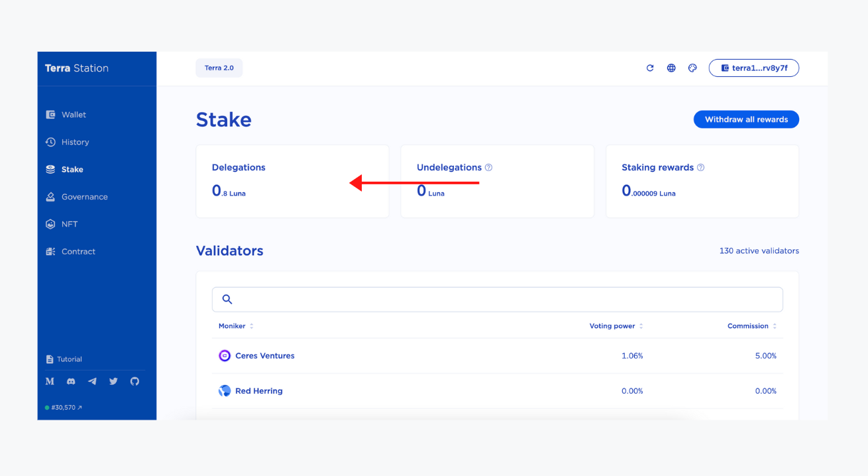Screen dimensions: 868x476
Task: Open the NFT sidebar section
Action: [62, 224]
